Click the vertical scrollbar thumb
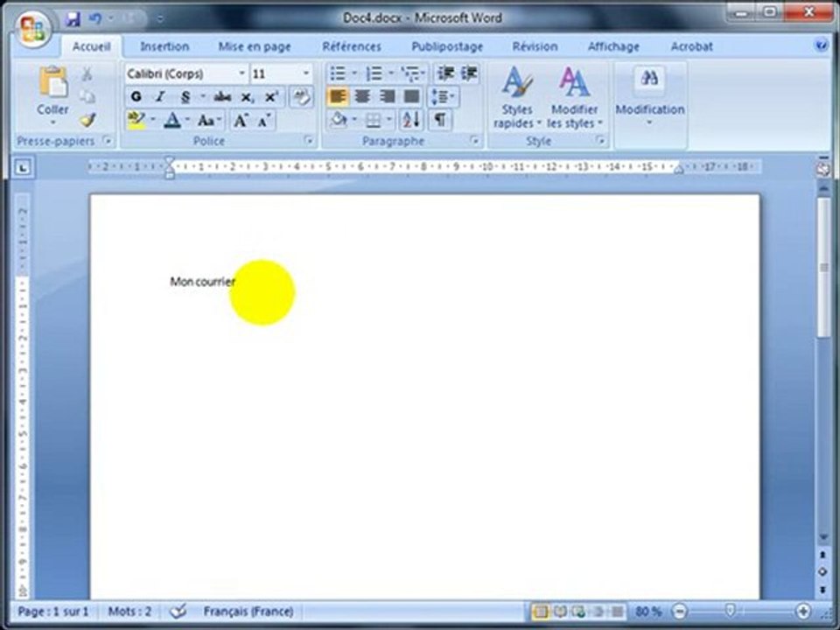Screen dimensions: 840x630 point(822,268)
